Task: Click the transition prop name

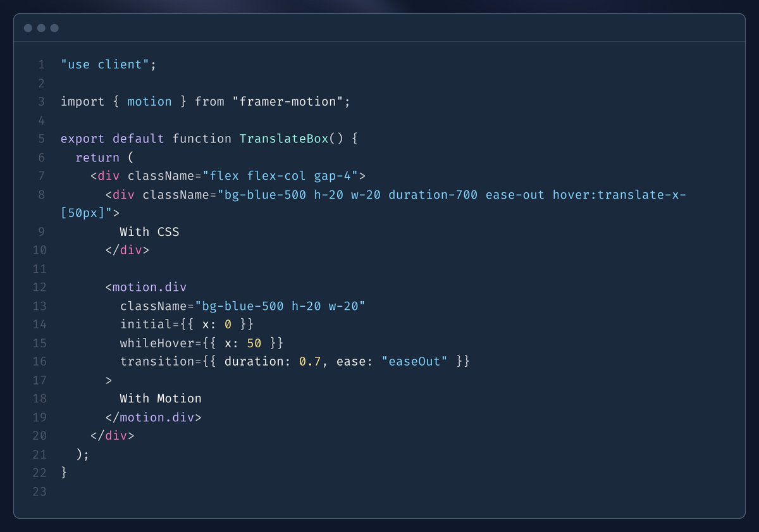Action: pyautogui.click(x=153, y=362)
